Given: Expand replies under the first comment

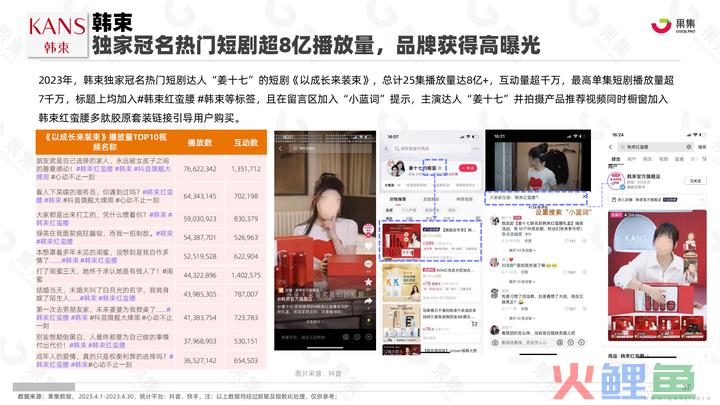Looking at the screenshot, I should 523,250.
